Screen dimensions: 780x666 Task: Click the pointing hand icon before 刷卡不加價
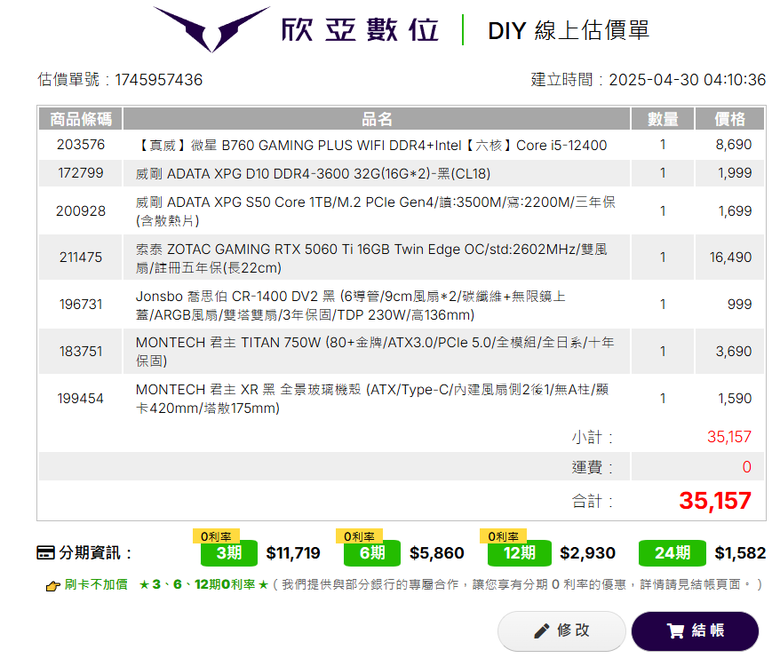(53, 586)
